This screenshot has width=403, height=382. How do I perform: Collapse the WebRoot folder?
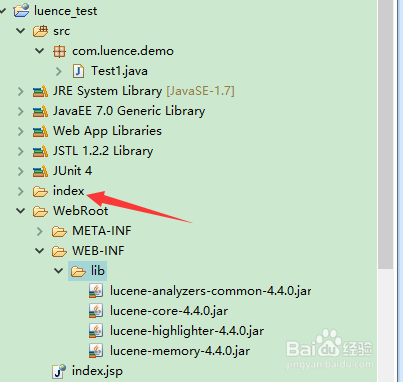(x=21, y=211)
